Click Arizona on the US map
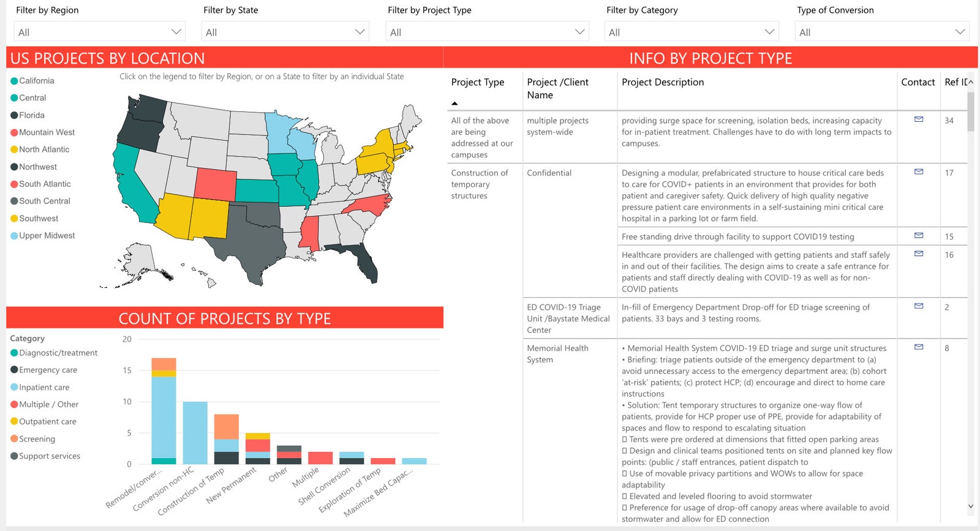This screenshot has height=531, width=980. coord(173,216)
